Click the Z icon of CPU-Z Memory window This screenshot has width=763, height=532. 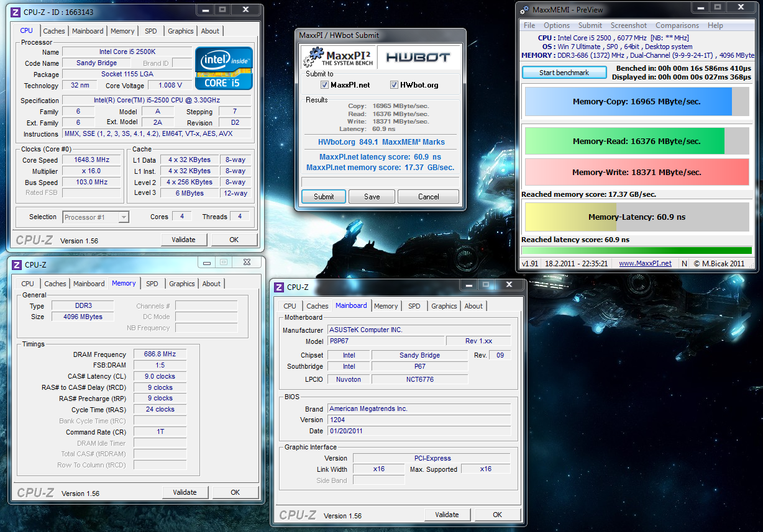16,265
